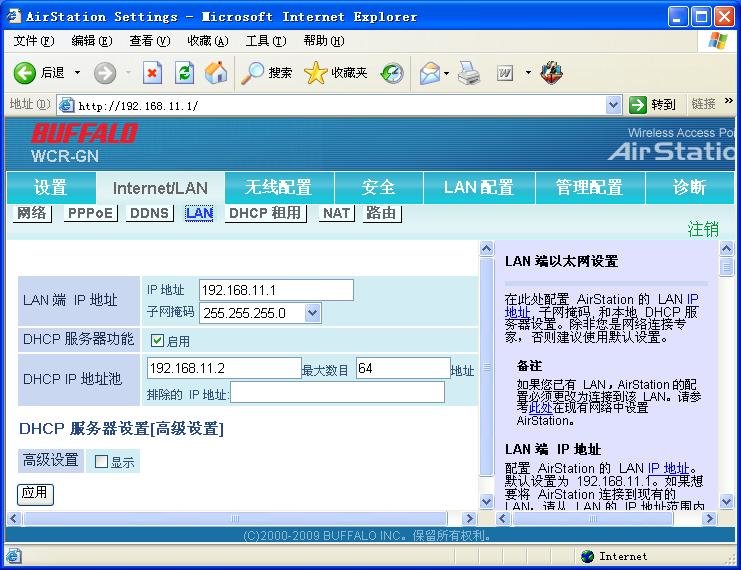Expand the subnet mask 255.255.255.0 dropdown

click(312, 313)
